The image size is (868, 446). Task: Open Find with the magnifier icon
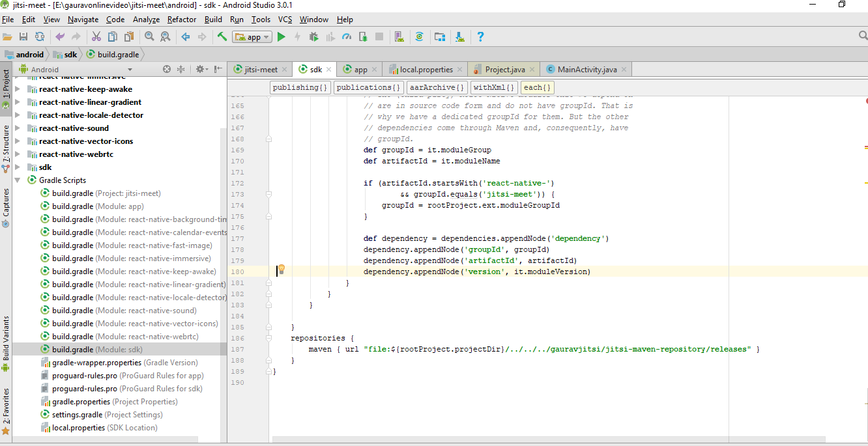pyautogui.click(x=150, y=37)
